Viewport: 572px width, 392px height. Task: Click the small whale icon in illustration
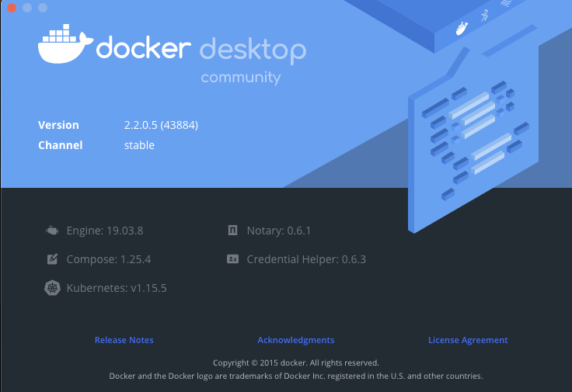tap(462, 28)
